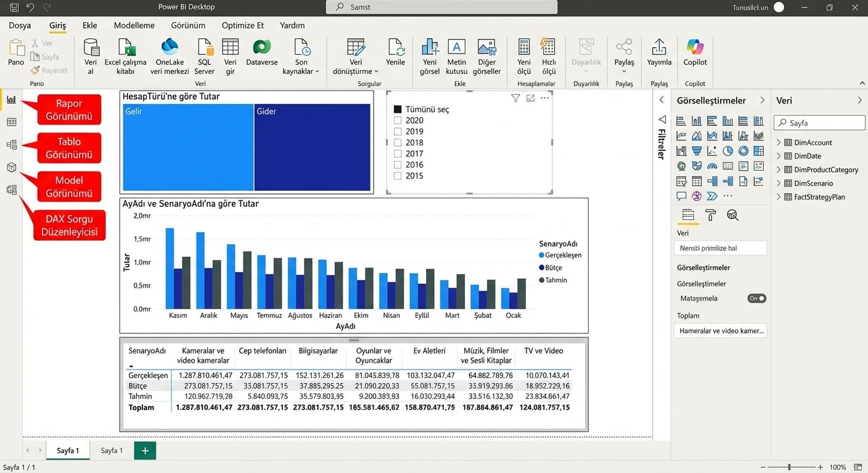The height and width of the screenshot is (473, 868).
Task: Select the format visual paintbrush icon
Action: coord(710,215)
